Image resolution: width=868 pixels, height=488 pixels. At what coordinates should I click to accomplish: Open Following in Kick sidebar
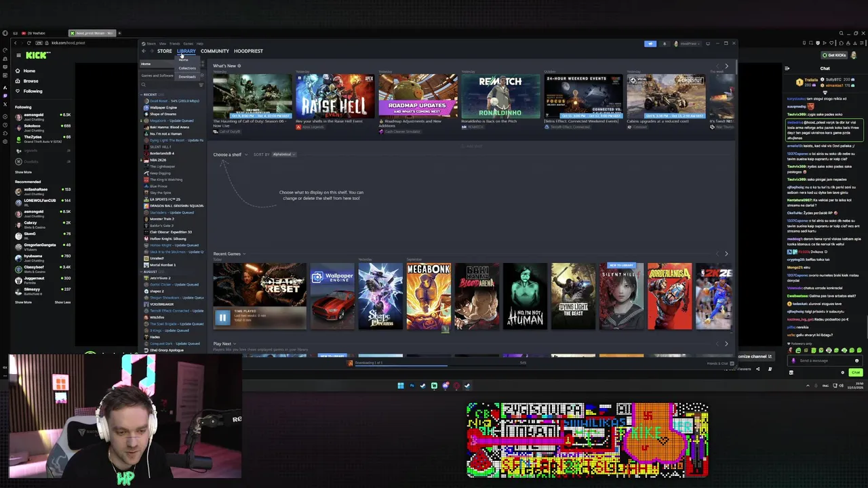click(33, 91)
